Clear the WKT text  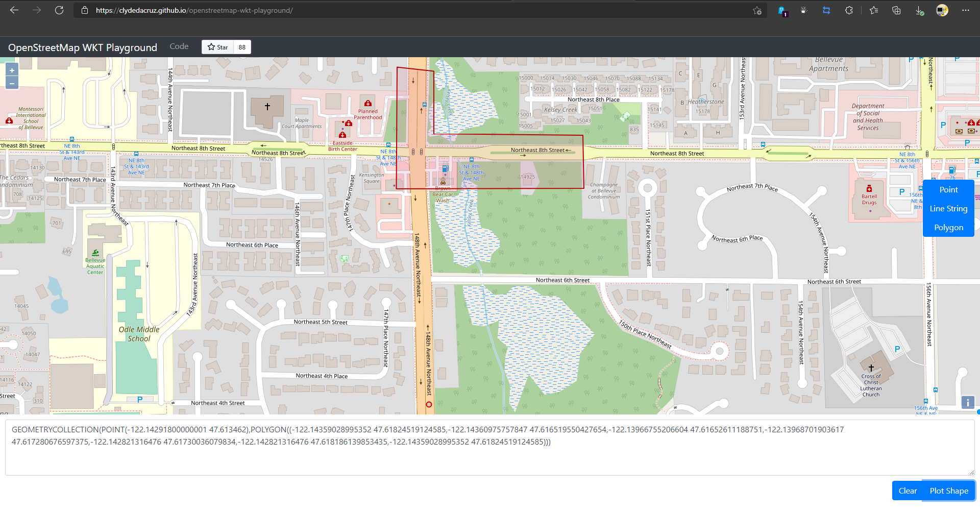tap(908, 491)
